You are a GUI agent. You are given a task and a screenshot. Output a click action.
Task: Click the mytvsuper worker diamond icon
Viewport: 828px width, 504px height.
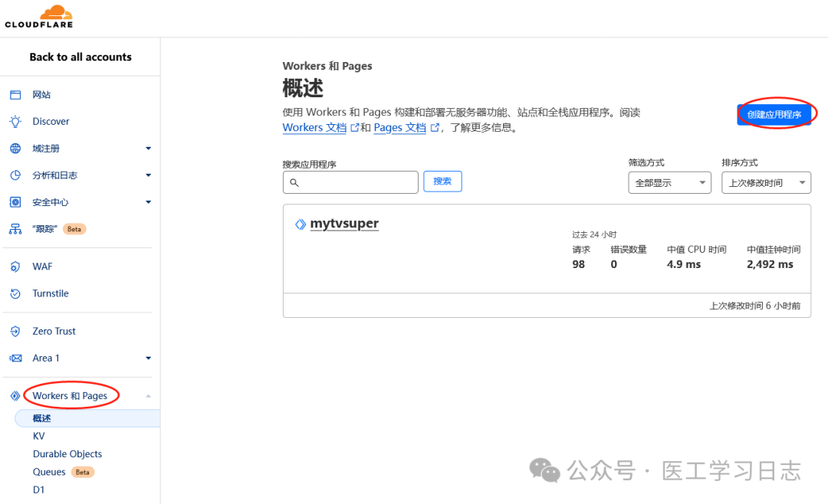(301, 223)
